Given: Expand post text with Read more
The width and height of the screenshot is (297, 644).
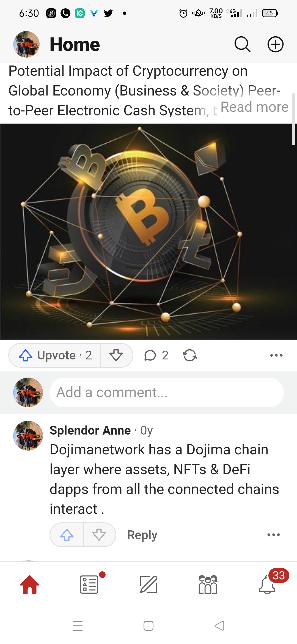Looking at the screenshot, I should click(254, 107).
